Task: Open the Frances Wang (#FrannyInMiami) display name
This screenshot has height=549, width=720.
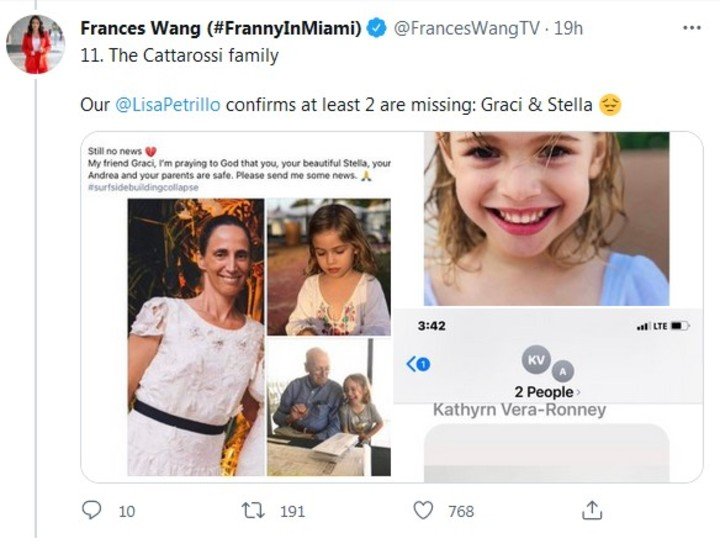Action: [x=220, y=29]
